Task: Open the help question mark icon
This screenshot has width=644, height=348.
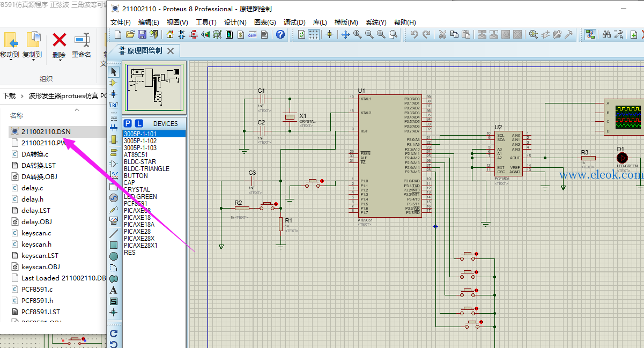Action: tap(280, 35)
